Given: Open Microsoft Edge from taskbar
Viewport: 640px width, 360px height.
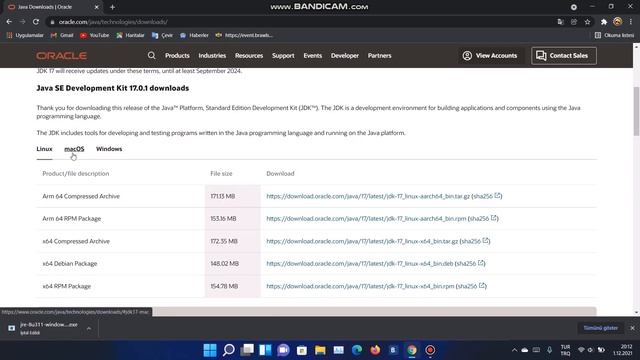Looking at the screenshot, I should (x=357, y=350).
